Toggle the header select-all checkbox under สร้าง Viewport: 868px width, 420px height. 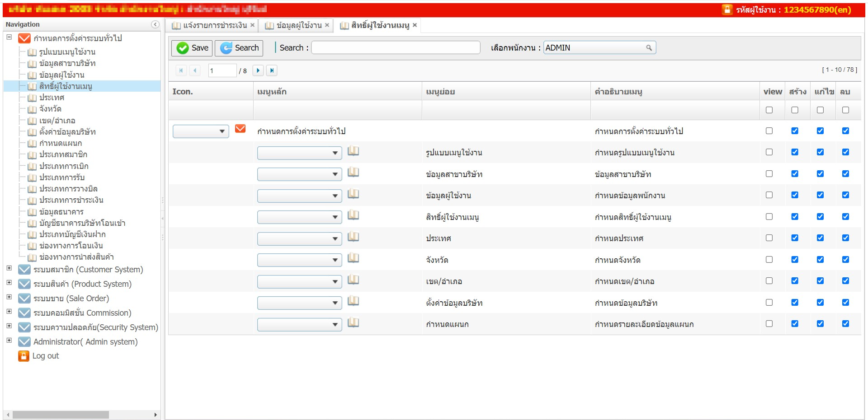[795, 110]
